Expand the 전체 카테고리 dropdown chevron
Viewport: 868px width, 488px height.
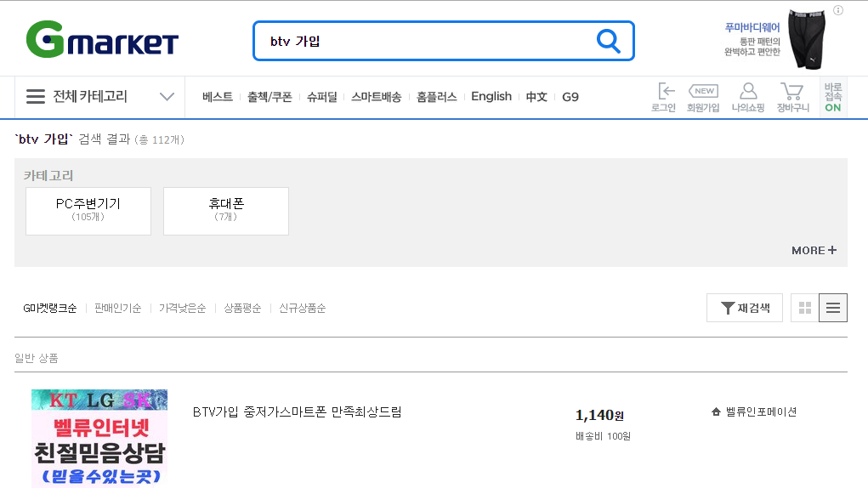[x=167, y=97]
